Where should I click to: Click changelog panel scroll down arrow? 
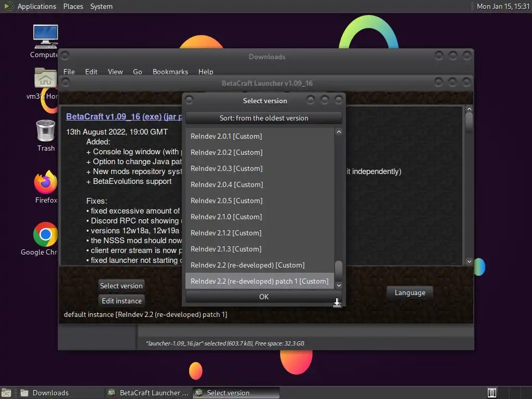469,261
